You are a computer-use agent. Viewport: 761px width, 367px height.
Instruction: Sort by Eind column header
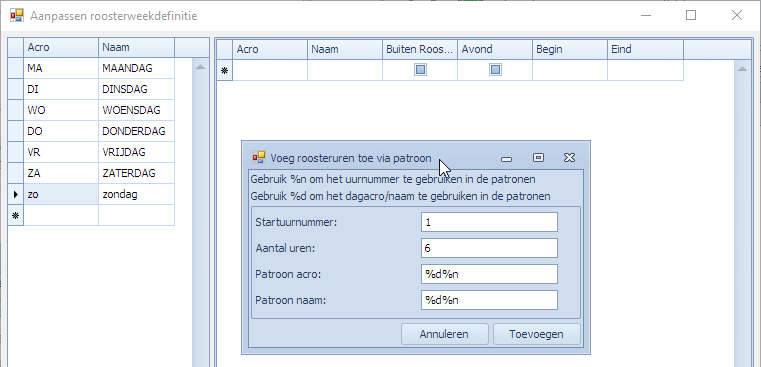(x=645, y=49)
